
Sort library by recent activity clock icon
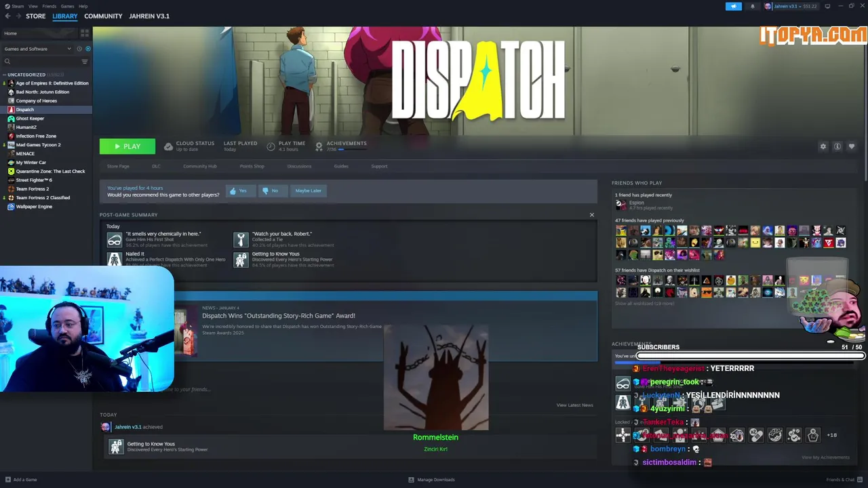point(79,49)
